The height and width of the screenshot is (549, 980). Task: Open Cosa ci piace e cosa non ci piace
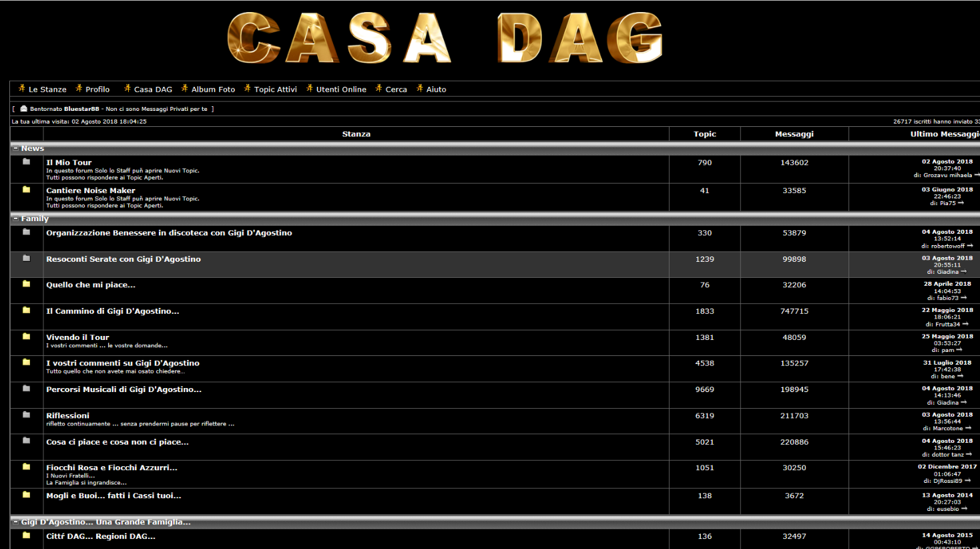coord(117,442)
